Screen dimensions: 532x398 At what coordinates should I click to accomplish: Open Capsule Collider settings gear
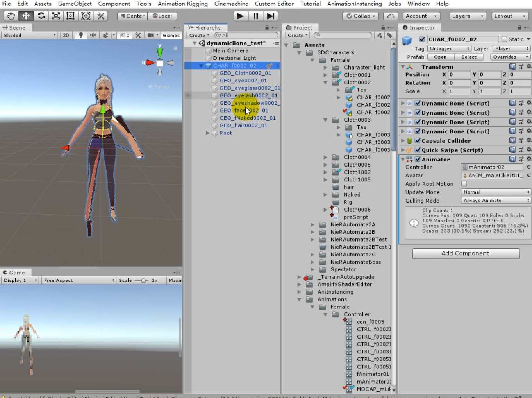(528, 140)
